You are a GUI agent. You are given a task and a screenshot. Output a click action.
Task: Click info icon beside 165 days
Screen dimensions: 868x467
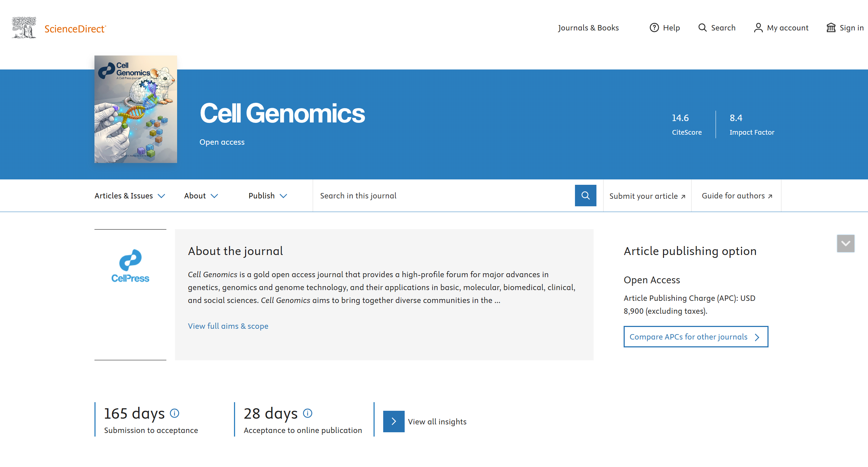[175, 413]
